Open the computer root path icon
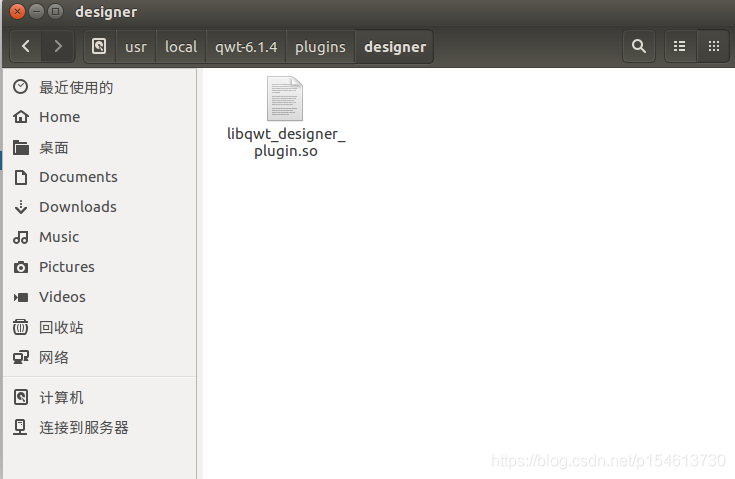This screenshot has height=479, width=735. point(99,46)
